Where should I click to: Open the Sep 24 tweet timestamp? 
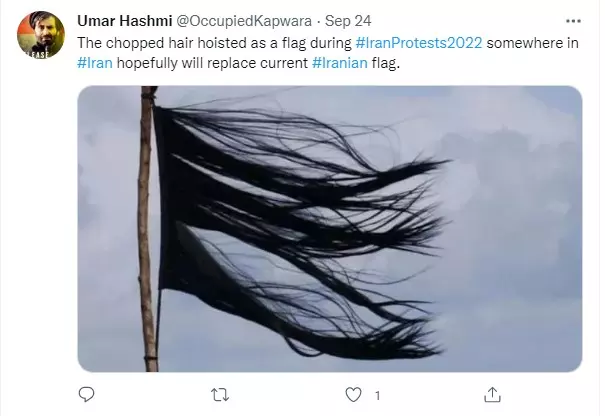pos(348,21)
